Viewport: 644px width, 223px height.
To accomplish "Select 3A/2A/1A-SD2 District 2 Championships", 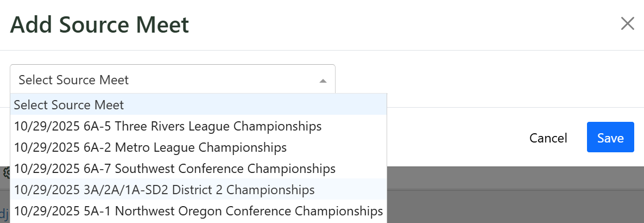I will [x=198, y=190].
